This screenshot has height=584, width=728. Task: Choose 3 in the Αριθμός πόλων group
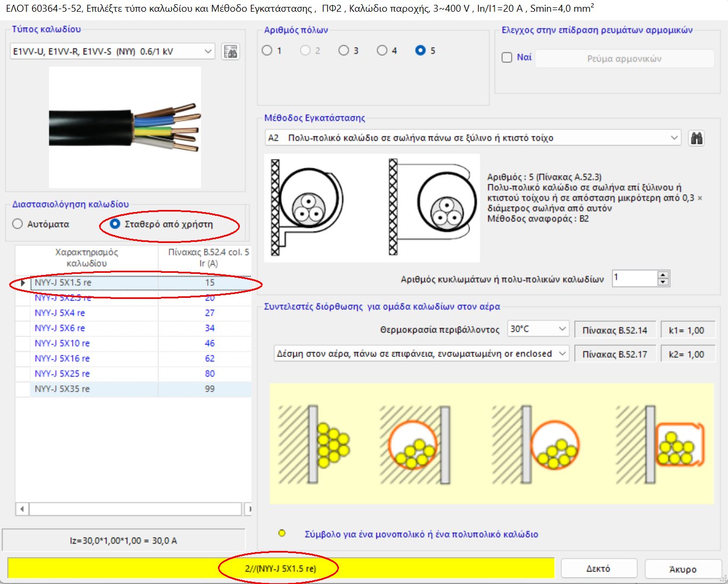(x=343, y=50)
